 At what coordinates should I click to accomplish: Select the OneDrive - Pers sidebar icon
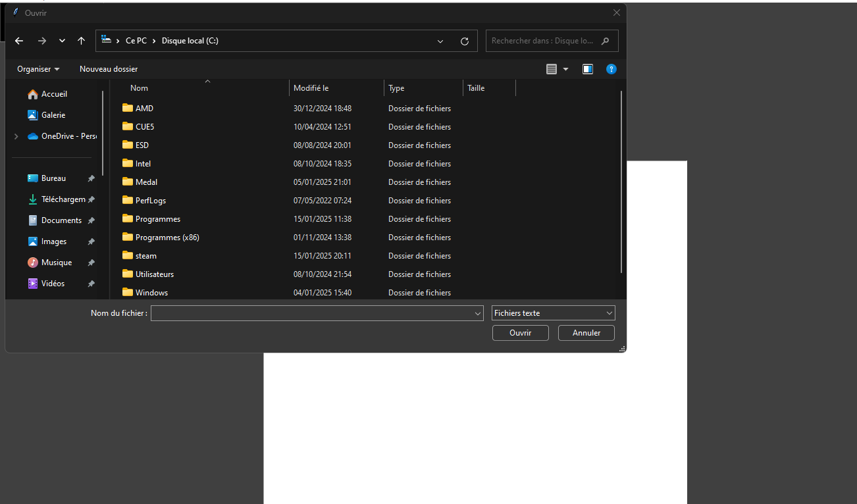click(x=33, y=136)
